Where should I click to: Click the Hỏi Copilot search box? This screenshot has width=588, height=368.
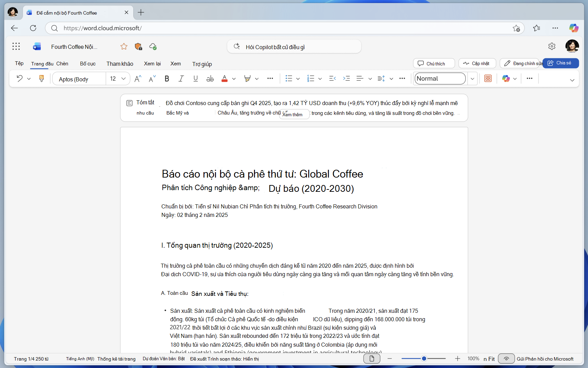(x=294, y=47)
